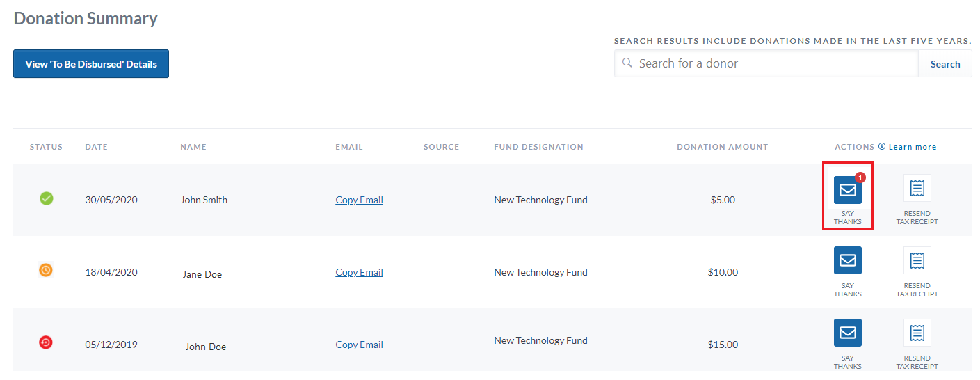Click the DONATION AMOUNT column header
This screenshot has height=380, width=980.
722,147
